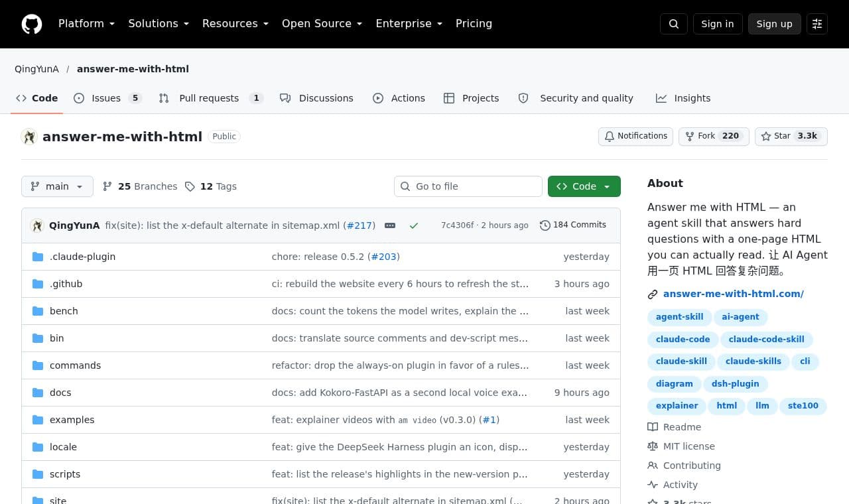The width and height of the screenshot is (849, 504).
Task: Open appearance settings icon in header
Action: [x=817, y=24]
